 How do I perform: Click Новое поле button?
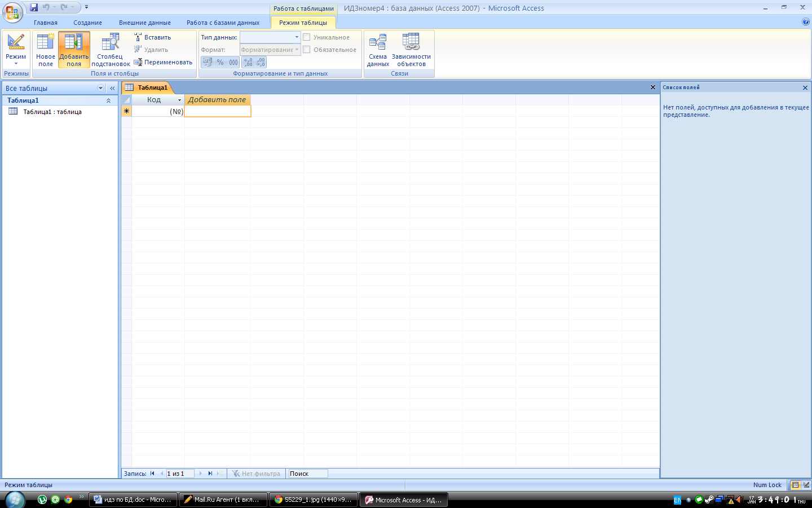click(x=46, y=50)
